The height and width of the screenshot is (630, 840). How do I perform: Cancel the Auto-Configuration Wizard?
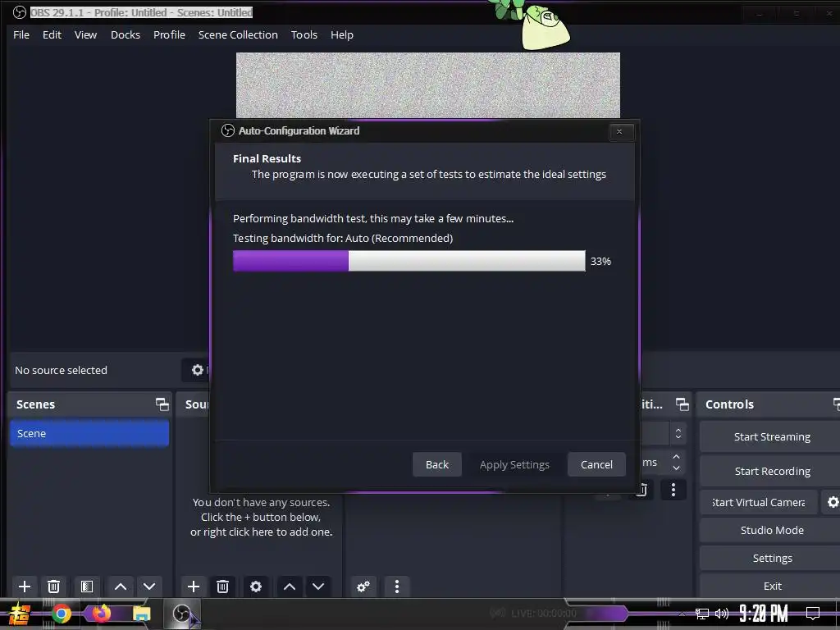point(596,464)
